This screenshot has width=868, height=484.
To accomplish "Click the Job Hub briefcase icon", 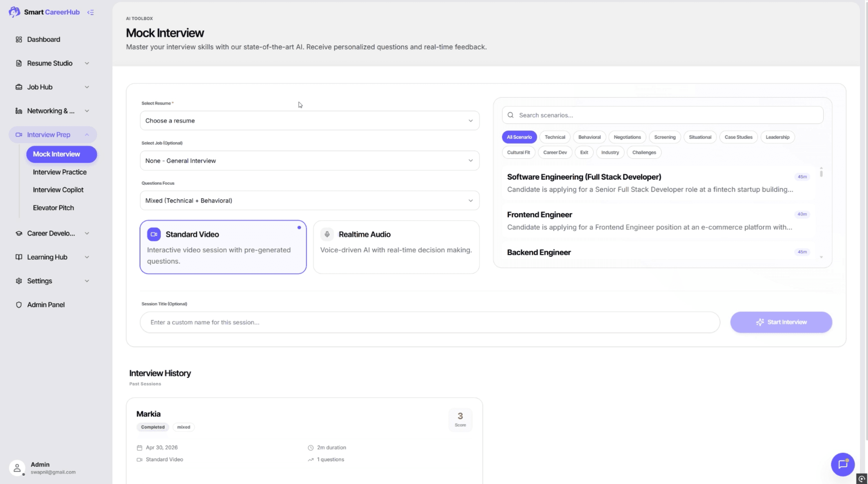I will tap(18, 87).
